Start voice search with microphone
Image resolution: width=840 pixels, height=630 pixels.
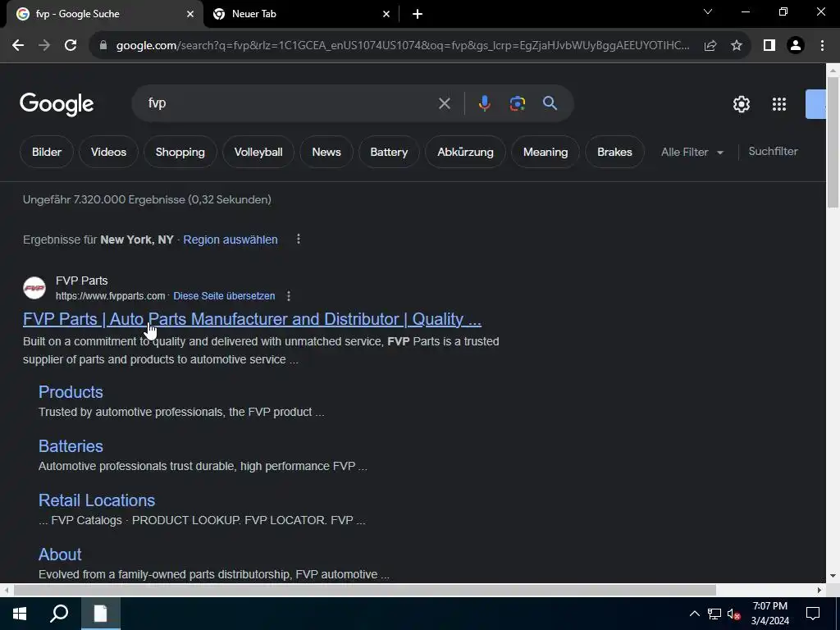484,103
